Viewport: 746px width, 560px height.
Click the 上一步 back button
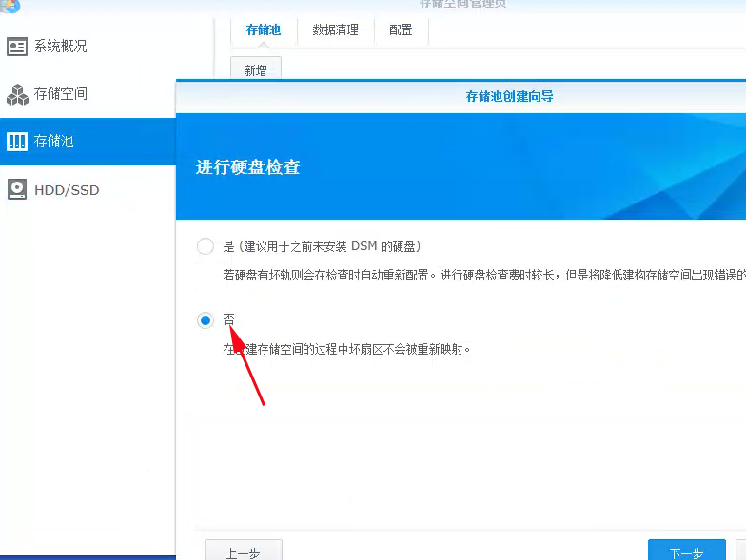tap(244, 551)
